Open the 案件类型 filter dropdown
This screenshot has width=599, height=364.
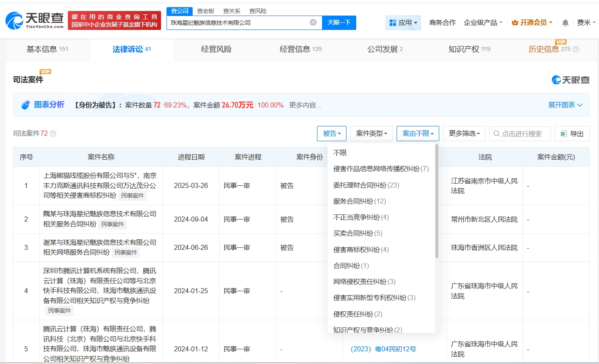tap(371, 134)
